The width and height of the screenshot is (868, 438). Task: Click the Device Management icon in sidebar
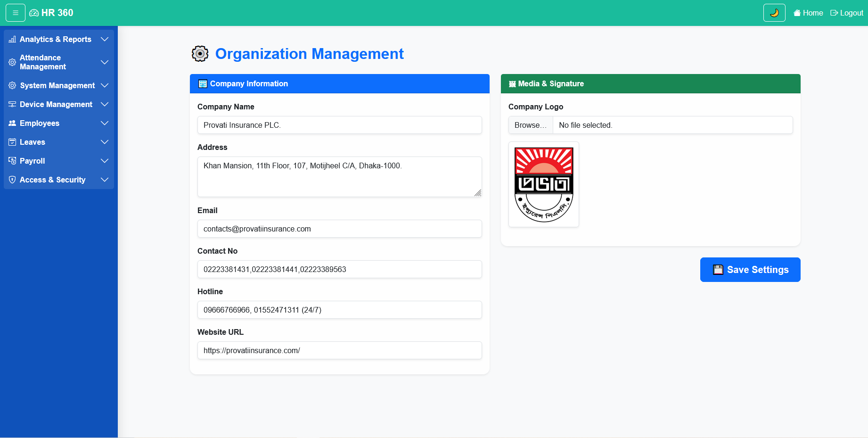(12, 104)
